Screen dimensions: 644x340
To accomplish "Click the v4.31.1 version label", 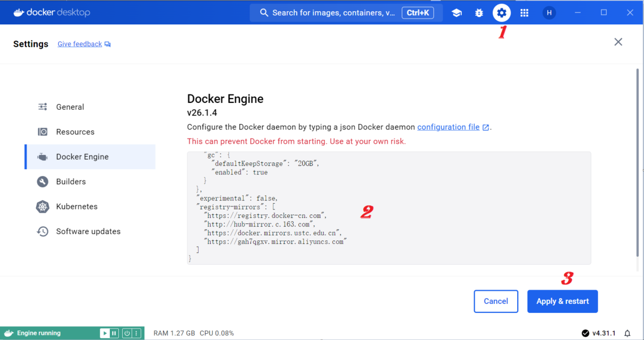I will [x=604, y=333].
